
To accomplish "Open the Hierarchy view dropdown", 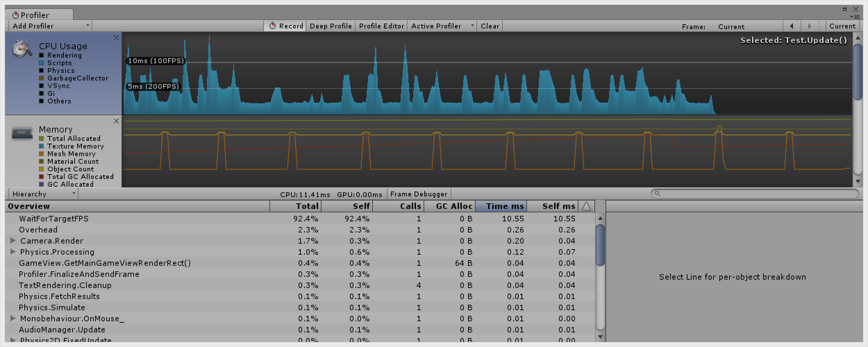I will [43, 194].
